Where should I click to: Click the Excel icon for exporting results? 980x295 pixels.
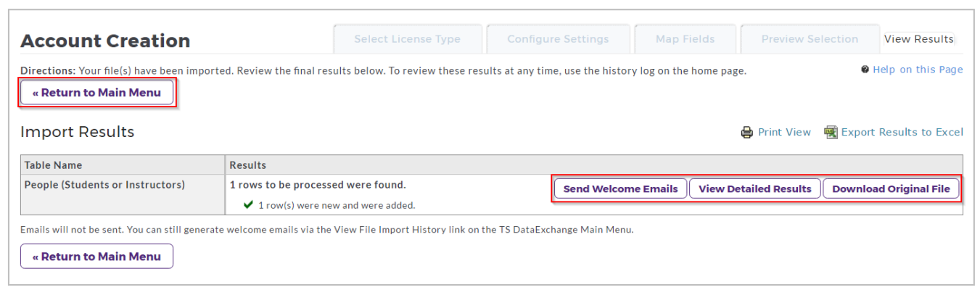point(831,133)
